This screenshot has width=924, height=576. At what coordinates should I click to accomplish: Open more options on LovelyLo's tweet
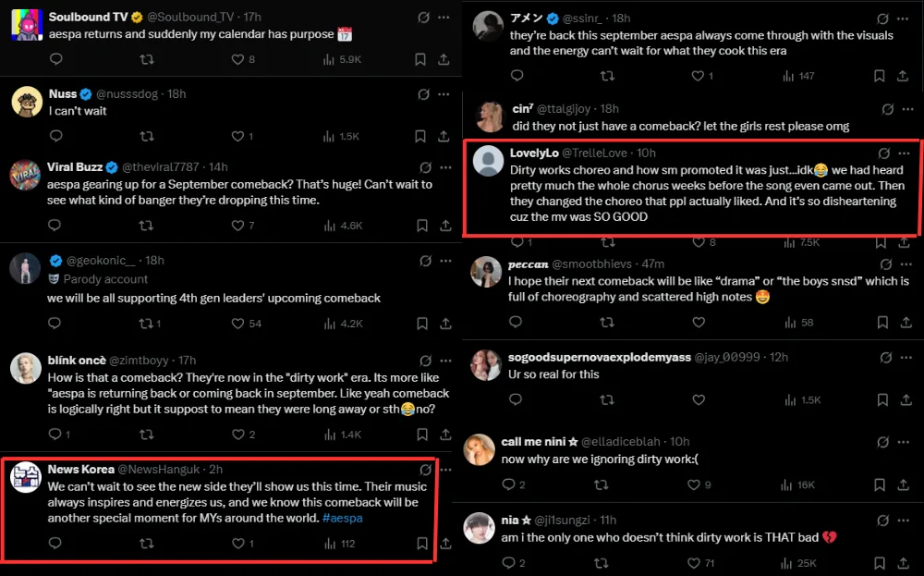click(x=906, y=153)
